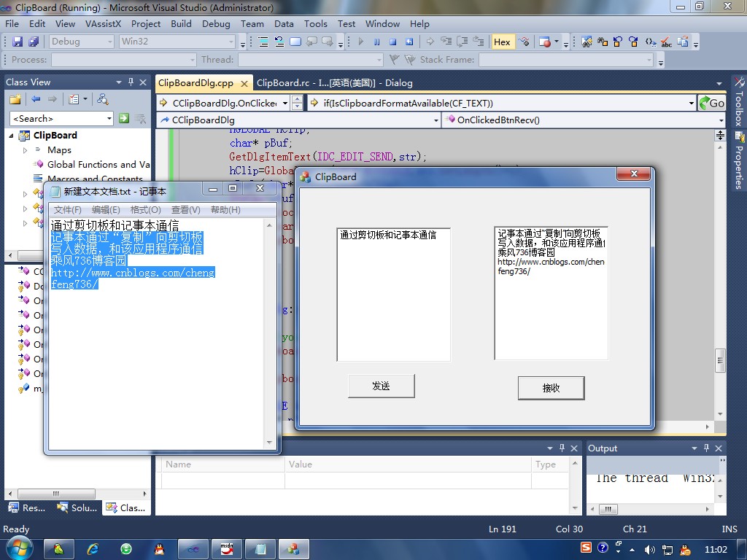Screen dimensions: 747x560
Task: Click the Show Next Statement arrow icon
Action: click(430, 42)
